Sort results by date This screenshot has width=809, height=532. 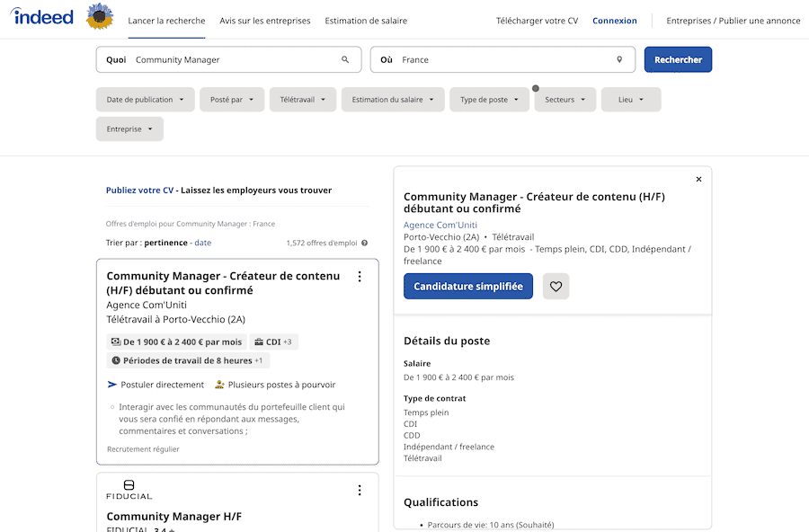point(203,243)
